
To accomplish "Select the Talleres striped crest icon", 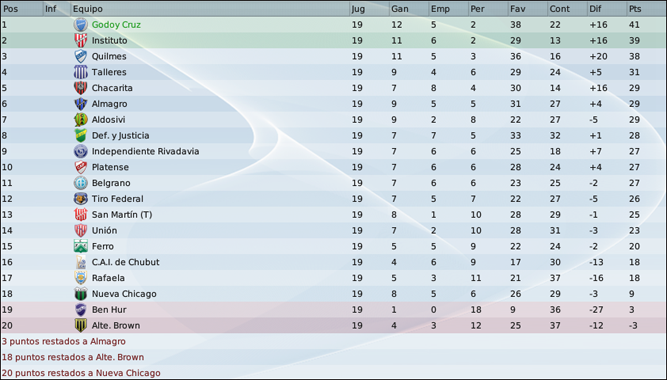I will point(80,72).
